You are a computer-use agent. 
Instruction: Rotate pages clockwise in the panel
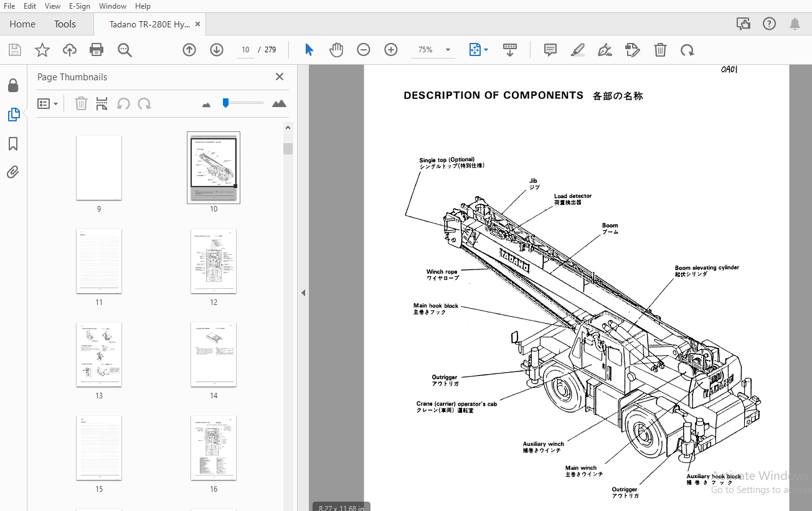coord(144,103)
